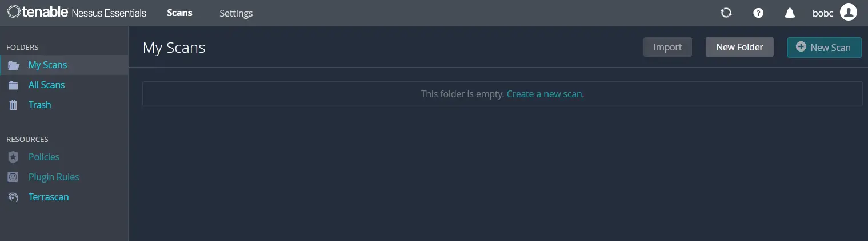Open the Settings tab

point(236,13)
